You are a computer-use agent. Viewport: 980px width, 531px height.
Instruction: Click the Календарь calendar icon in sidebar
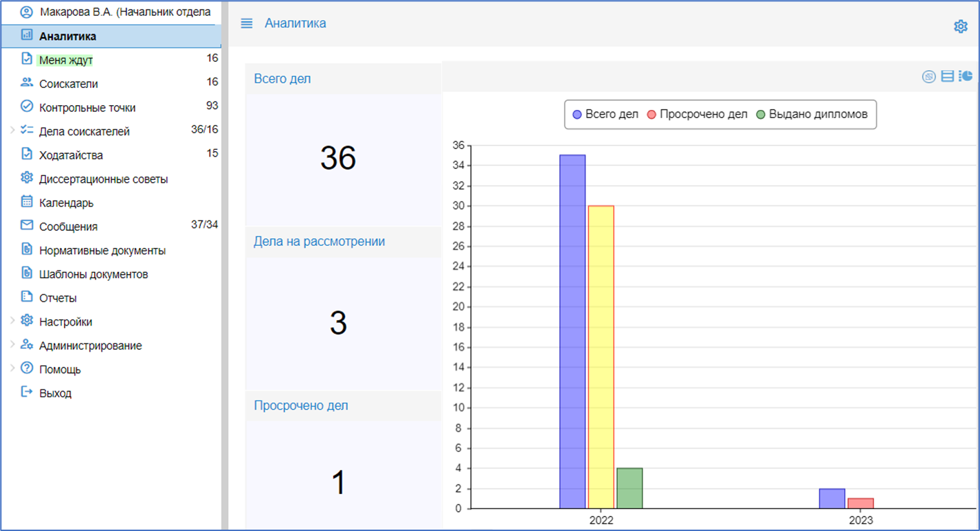[x=27, y=202]
